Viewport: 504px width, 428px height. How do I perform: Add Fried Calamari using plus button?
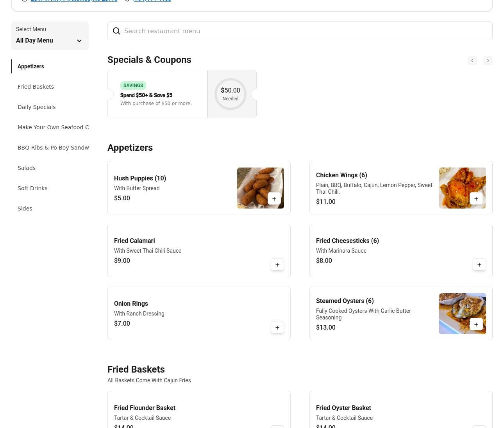[277, 264]
